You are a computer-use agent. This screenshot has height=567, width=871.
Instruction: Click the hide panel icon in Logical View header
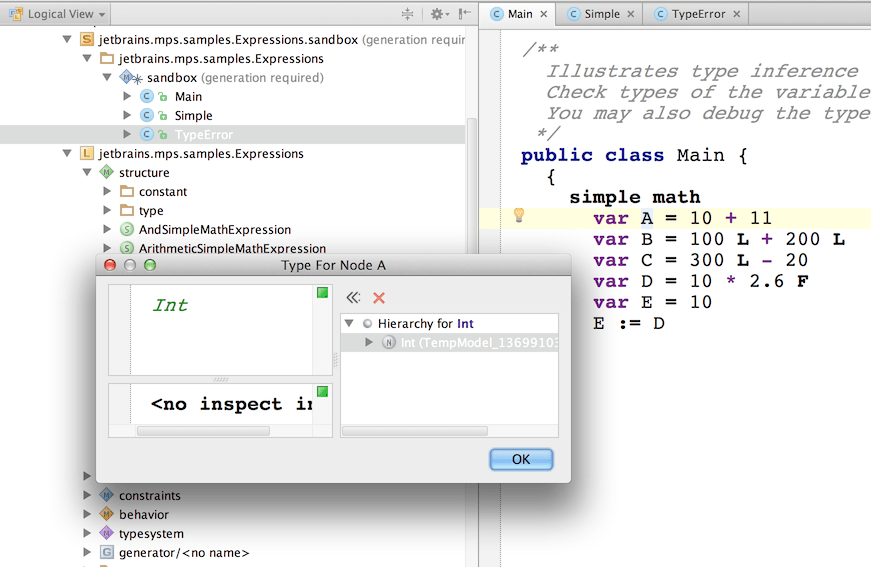point(464,14)
